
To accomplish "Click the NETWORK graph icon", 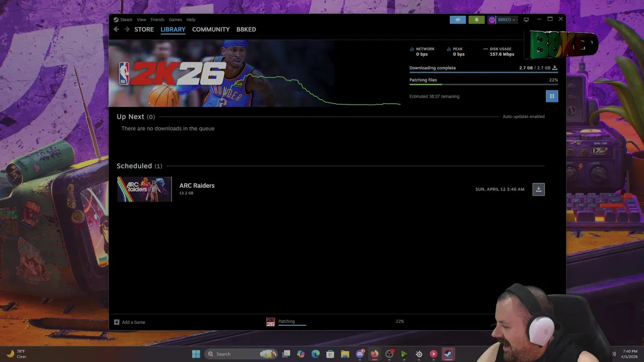I will tap(412, 49).
